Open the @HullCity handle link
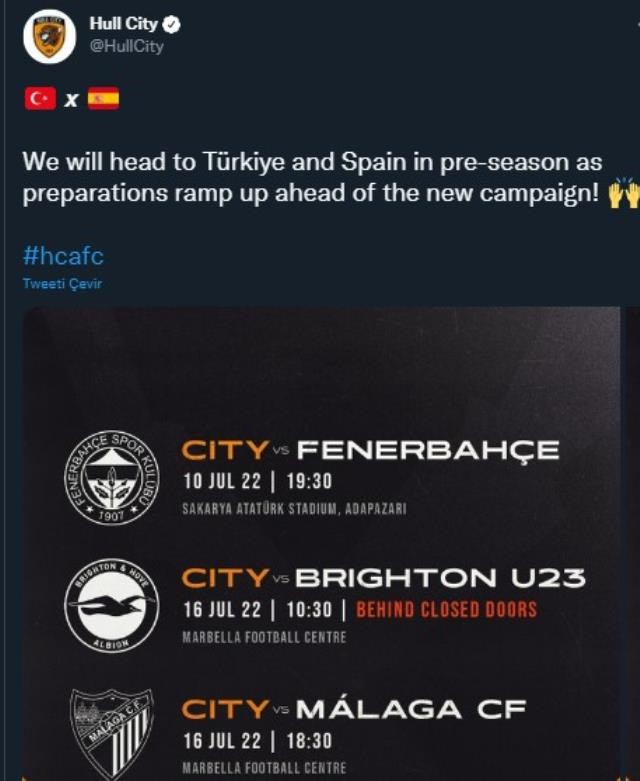 pyautogui.click(x=127, y=46)
